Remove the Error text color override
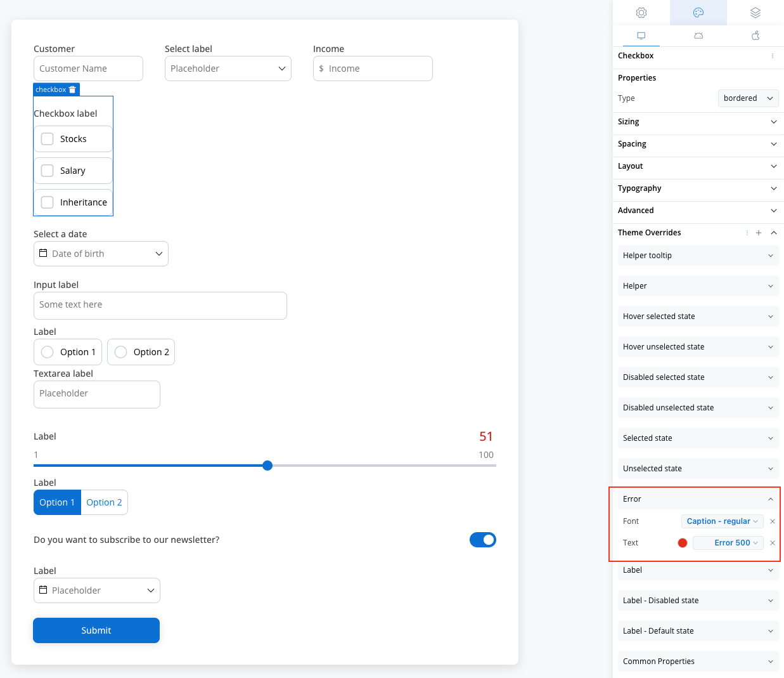Viewport: 784px width, 678px height. pyautogui.click(x=773, y=543)
